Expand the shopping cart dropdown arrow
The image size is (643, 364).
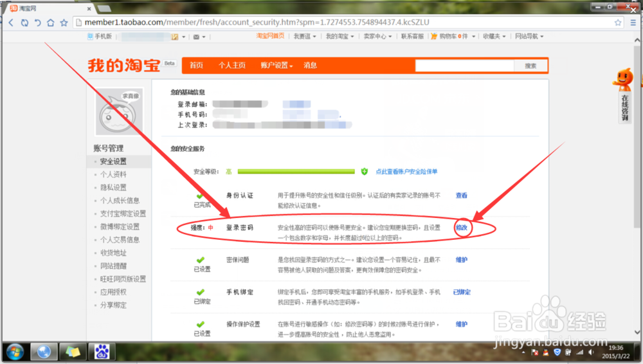[x=474, y=37]
